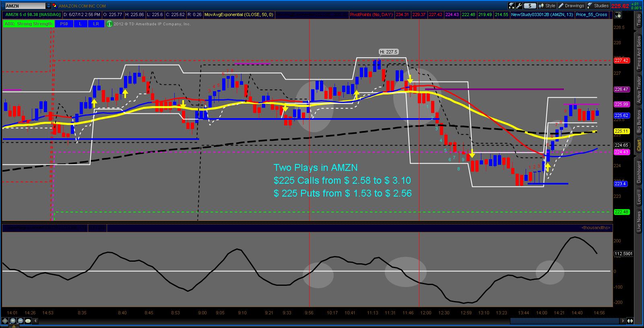Screen dimensions: 644x328
Task: Open the Active Trader side tab
Action: (x=639, y=90)
